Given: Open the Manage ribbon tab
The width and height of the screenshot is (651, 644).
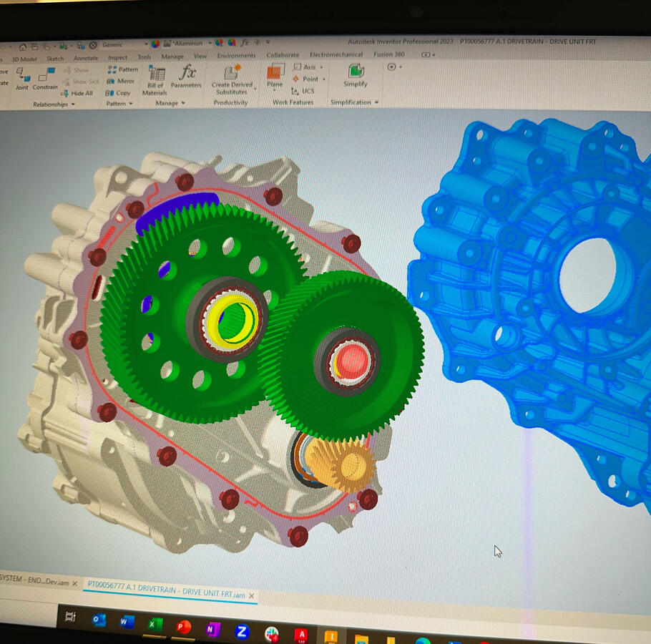Looking at the screenshot, I should tap(172, 57).
